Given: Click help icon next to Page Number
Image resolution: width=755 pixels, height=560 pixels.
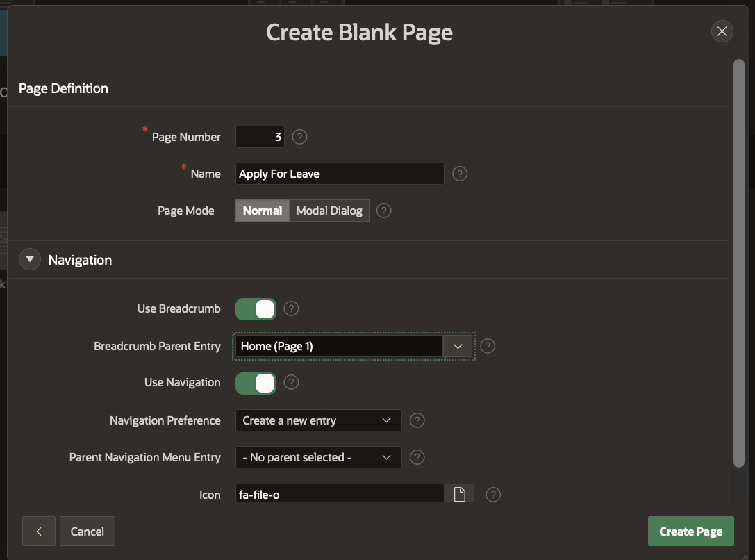Looking at the screenshot, I should click(x=299, y=137).
